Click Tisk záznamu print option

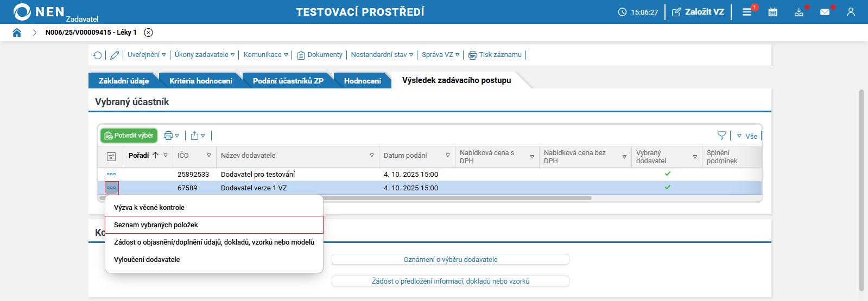(495, 55)
